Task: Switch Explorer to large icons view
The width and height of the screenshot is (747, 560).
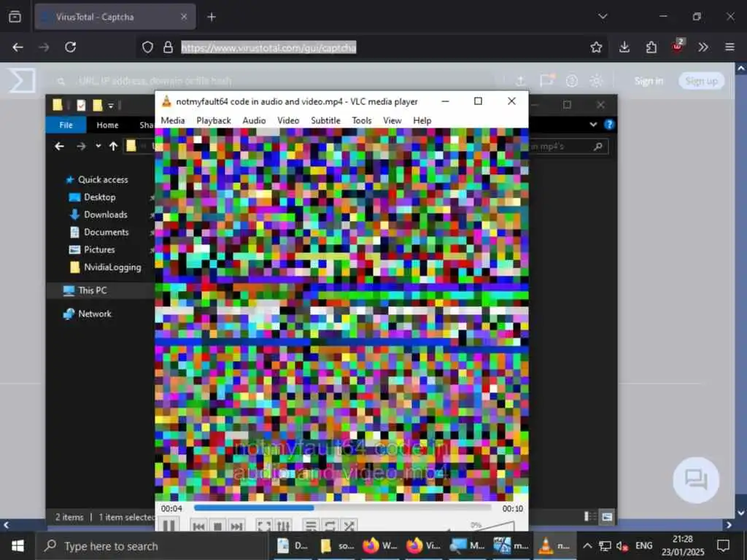Action: click(606, 517)
